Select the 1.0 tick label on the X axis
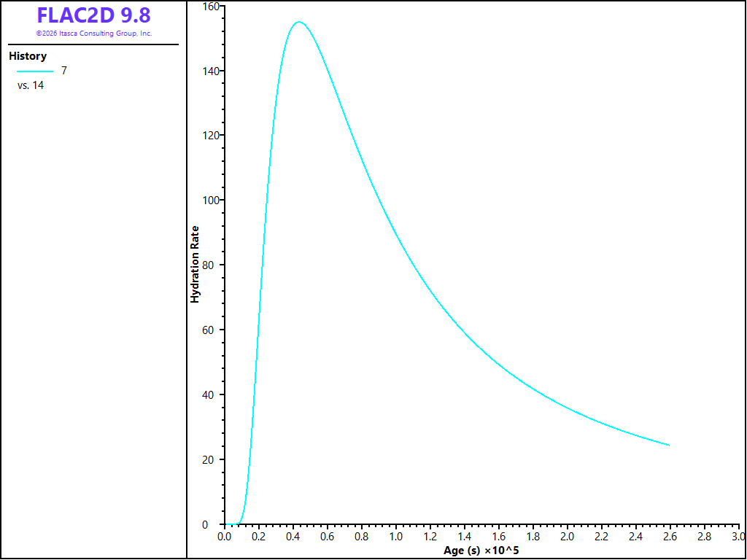747x560 pixels. click(x=396, y=537)
